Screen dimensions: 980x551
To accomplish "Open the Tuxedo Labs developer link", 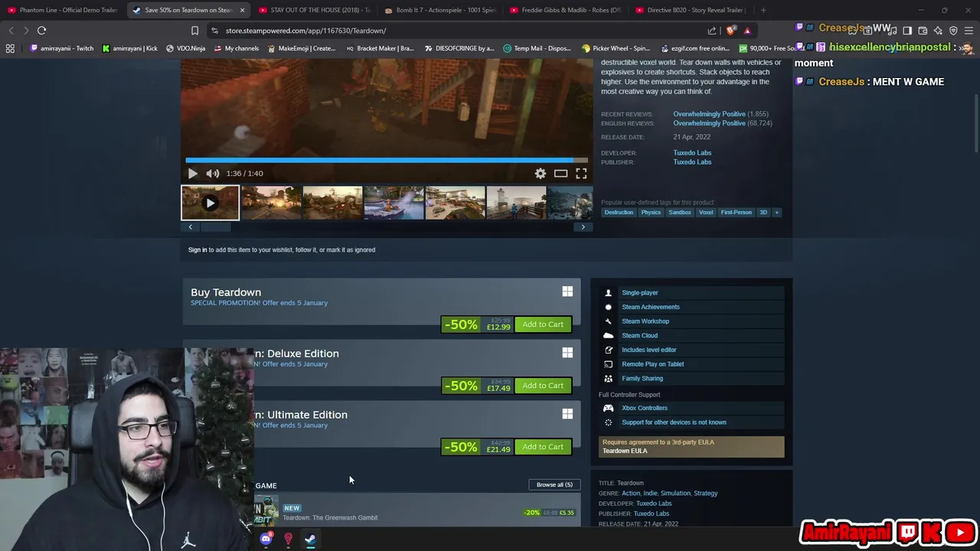I will 692,153.
